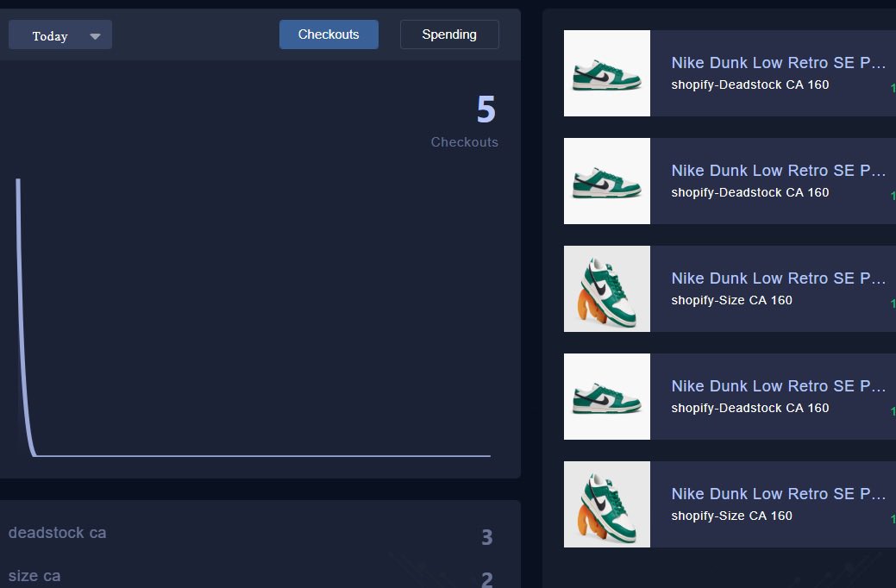Image resolution: width=896 pixels, height=588 pixels.
Task: Select fifth card's shopify-Size CA 160 text
Action: click(731, 516)
